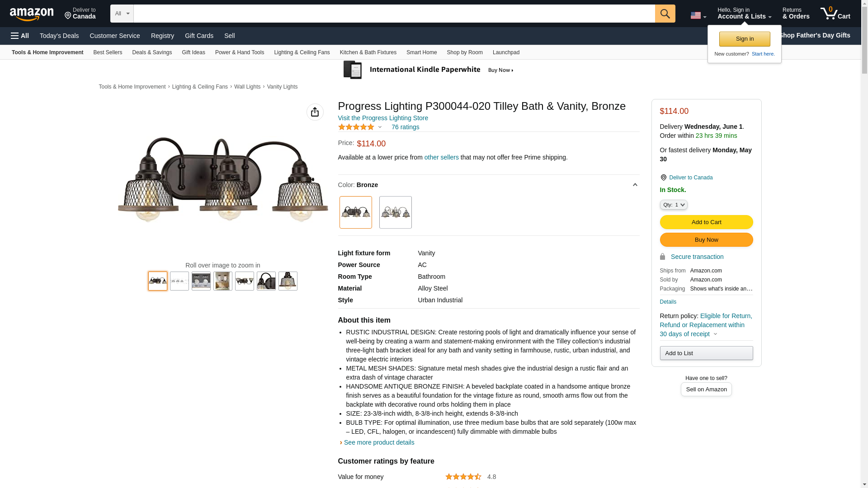868x488 pixels.
Task: Select the Bronze color swatch
Action: coord(355,212)
